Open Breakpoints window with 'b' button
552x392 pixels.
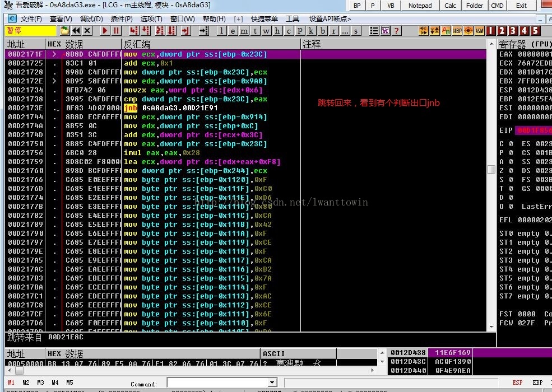pyautogui.click(x=322, y=31)
